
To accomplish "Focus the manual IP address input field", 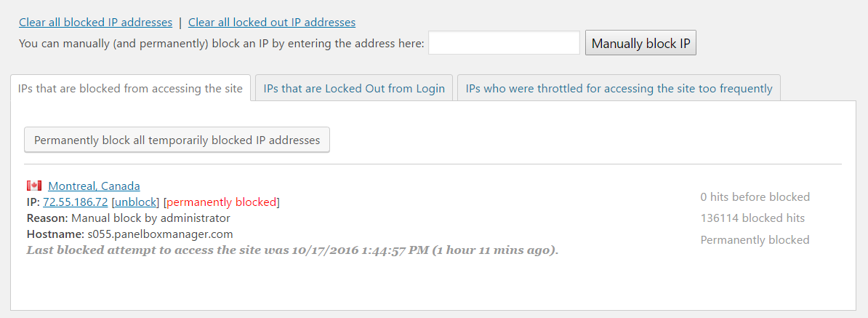I will pos(505,43).
